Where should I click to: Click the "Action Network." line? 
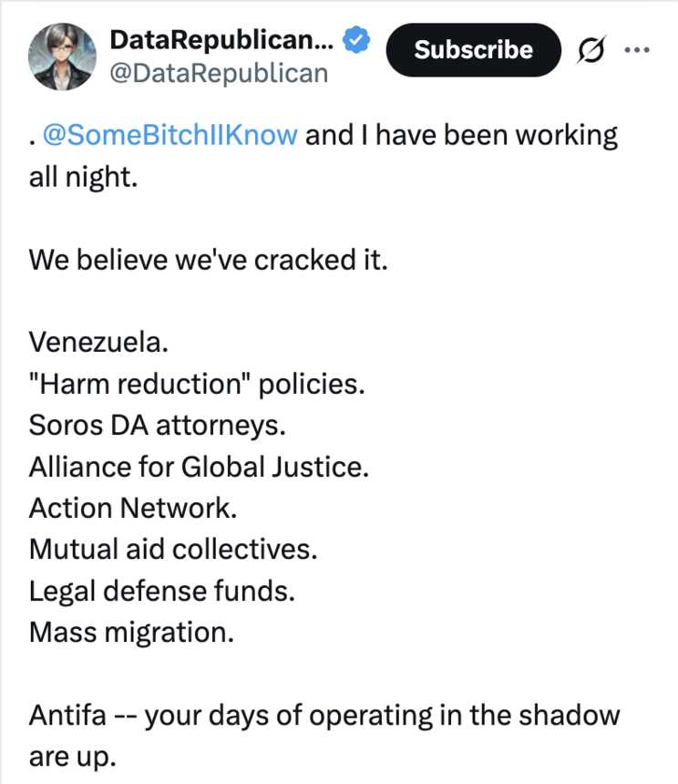coord(133,508)
